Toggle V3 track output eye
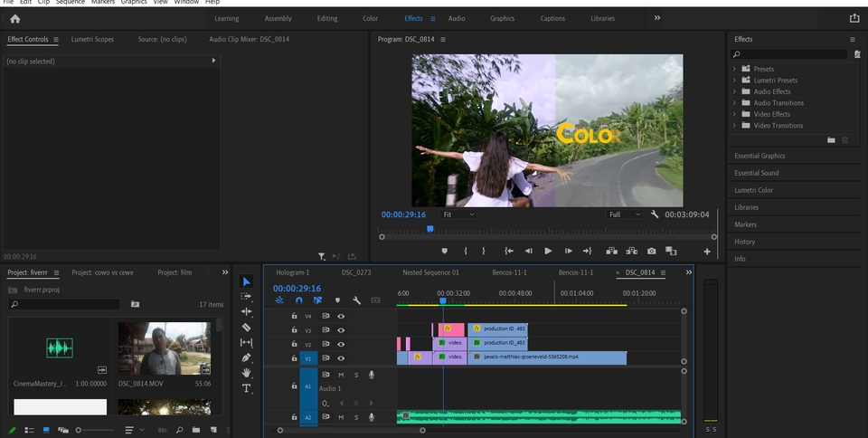The image size is (868, 438). pos(341,330)
